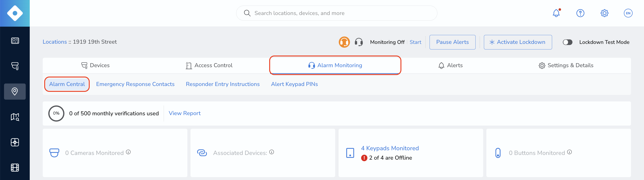Switch to the Access Control tab
This screenshot has width=644, height=180.
209,65
